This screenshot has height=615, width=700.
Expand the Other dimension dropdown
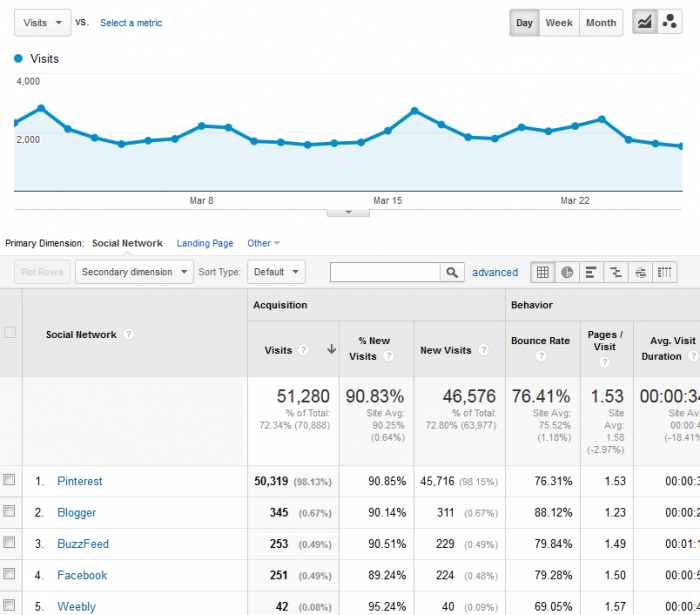[263, 243]
